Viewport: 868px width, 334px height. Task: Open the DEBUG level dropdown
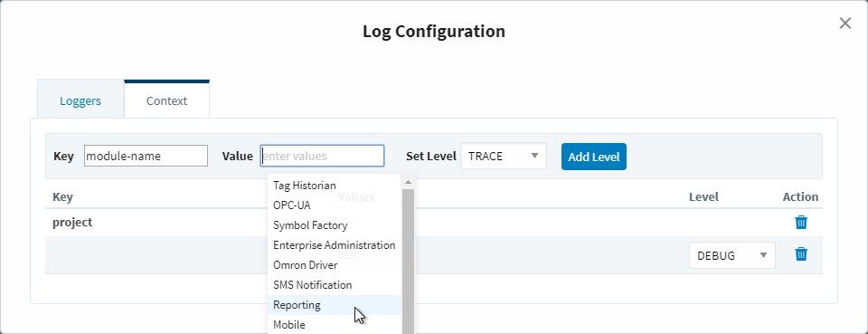[x=731, y=255]
